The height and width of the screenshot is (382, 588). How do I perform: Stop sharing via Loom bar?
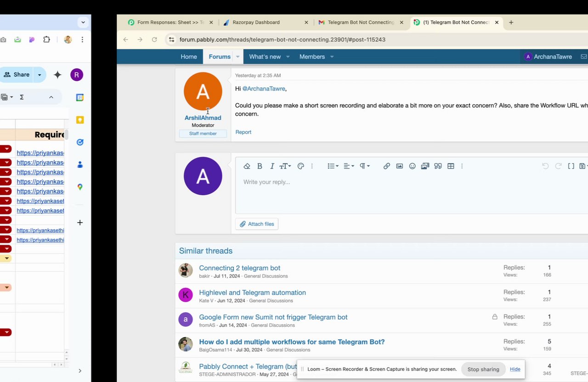(483, 369)
